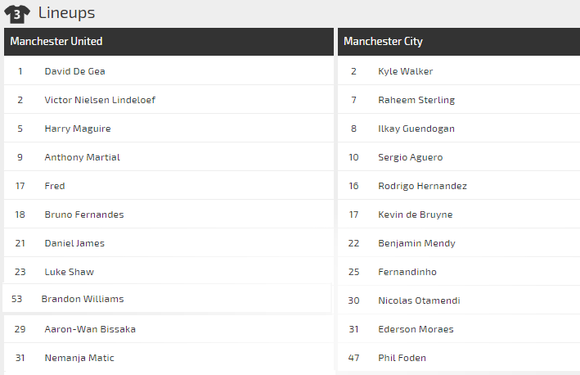Open Victor Nielsen Lindeloef player link

click(100, 100)
